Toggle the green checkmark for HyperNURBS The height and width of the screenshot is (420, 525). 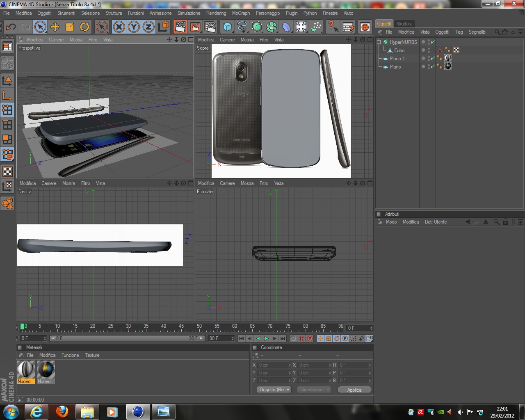(x=433, y=42)
